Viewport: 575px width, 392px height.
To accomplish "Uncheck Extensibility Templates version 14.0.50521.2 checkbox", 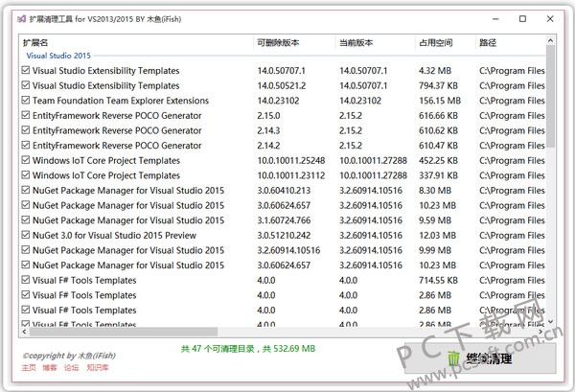I will point(25,84).
